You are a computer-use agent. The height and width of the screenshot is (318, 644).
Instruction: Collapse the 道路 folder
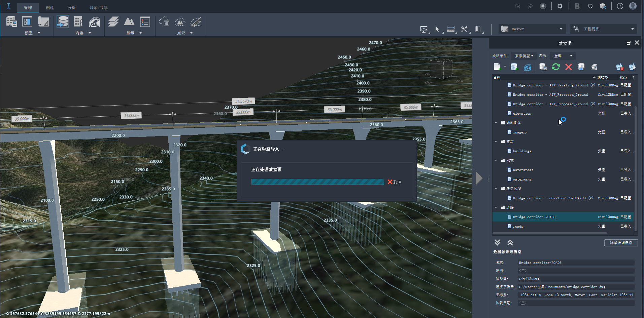pos(496,207)
